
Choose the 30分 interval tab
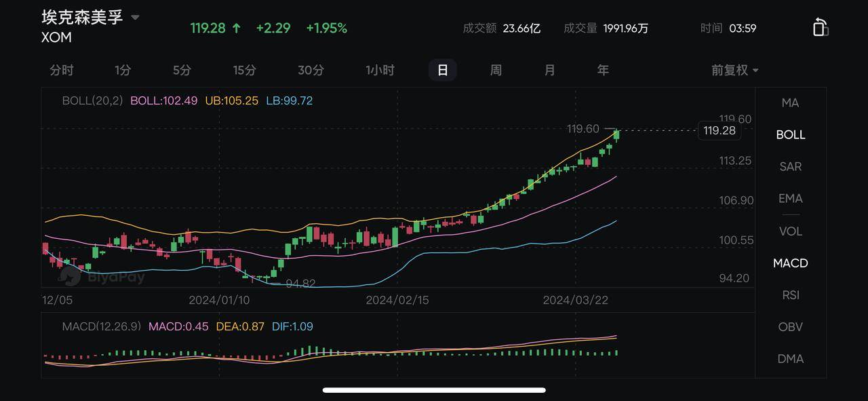coord(311,70)
